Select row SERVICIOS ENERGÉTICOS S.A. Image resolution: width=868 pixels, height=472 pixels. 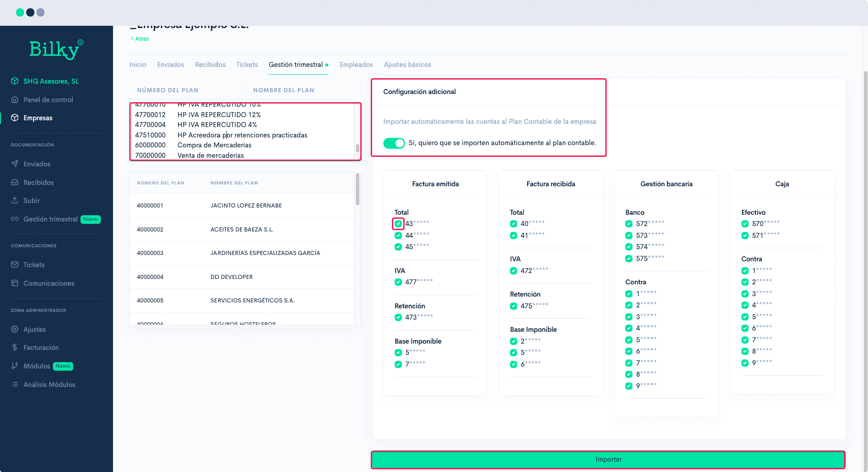pyautogui.click(x=242, y=301)
